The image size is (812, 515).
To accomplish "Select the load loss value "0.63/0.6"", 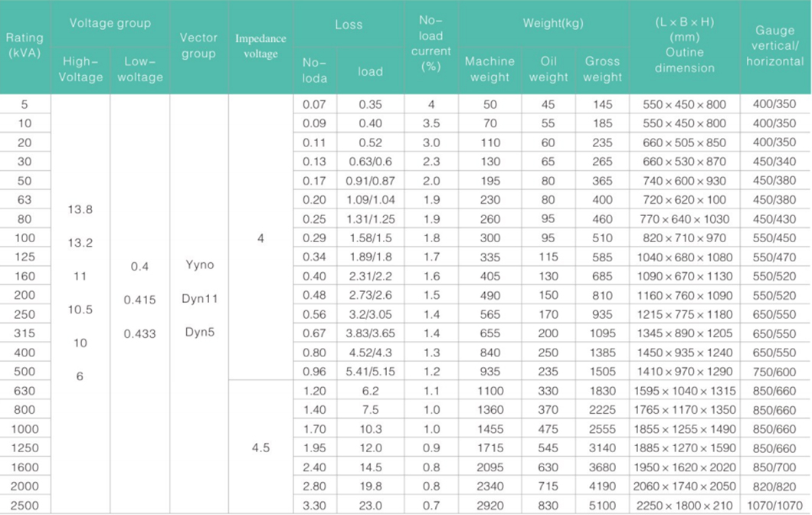I will click(370, 162).
